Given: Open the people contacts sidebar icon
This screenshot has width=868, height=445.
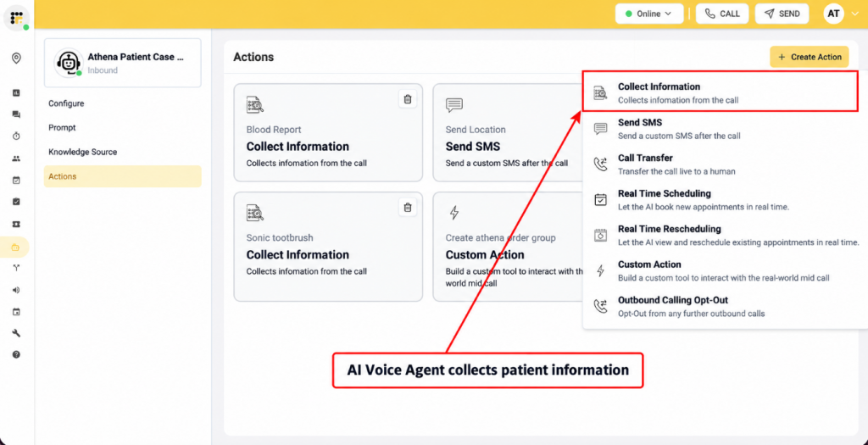Looking at the screenshot, I should pyautogui.click(x=16, y=159).
